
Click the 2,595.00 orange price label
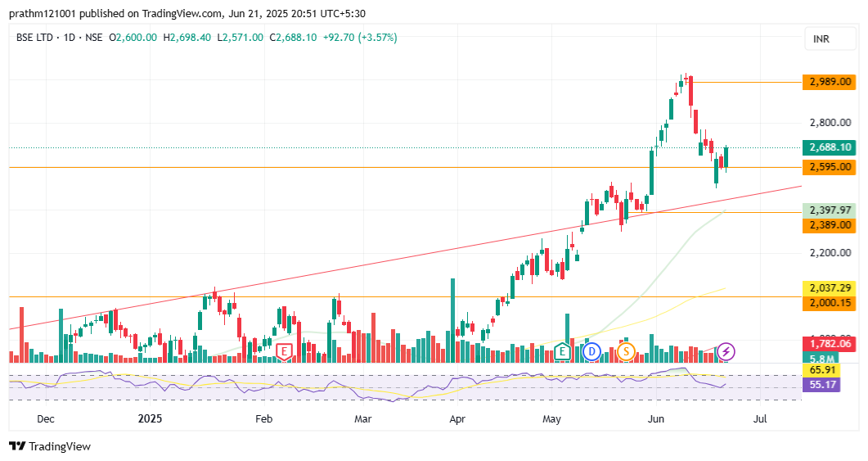click(x=830, y=167)
